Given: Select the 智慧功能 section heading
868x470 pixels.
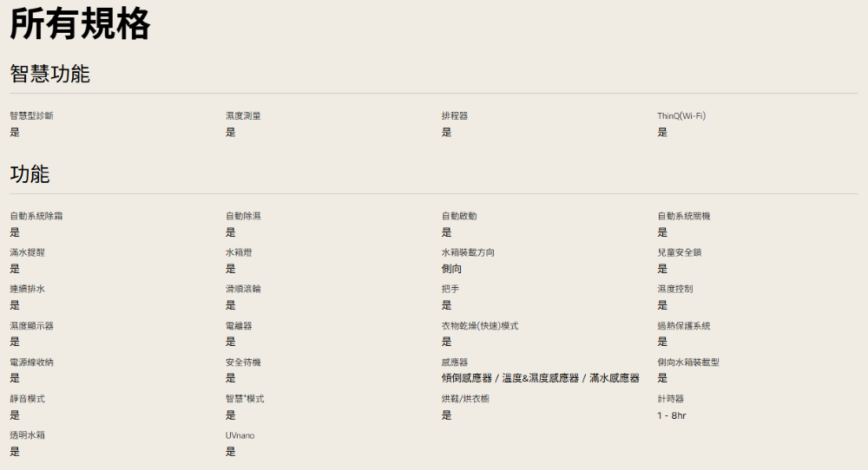Looking at the screenshot, I should tap(49, 74).
